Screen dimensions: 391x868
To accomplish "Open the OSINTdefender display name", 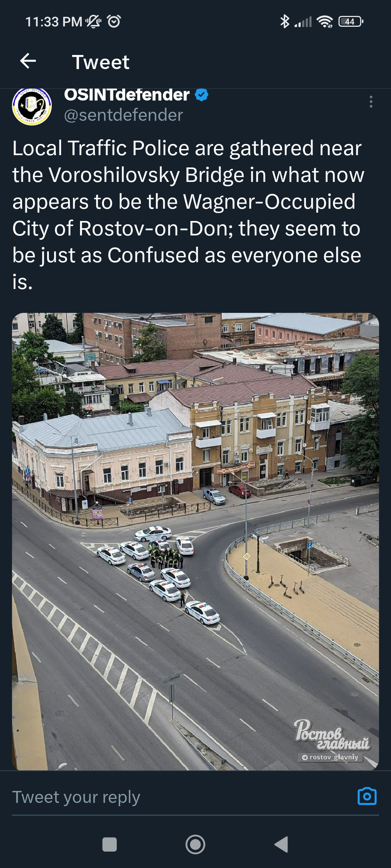I will pyautogui.click(x=127, y=95).
